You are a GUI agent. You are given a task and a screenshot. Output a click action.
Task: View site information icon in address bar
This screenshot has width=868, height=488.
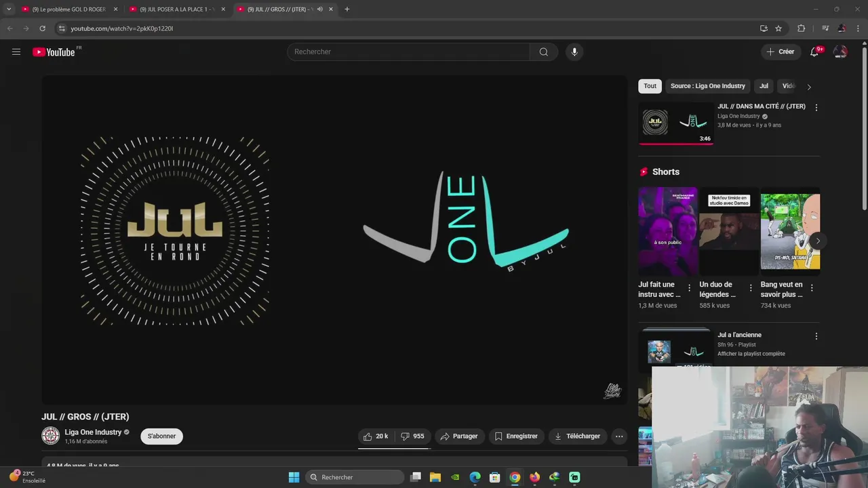pyautogui.click(x=62, y=28)
